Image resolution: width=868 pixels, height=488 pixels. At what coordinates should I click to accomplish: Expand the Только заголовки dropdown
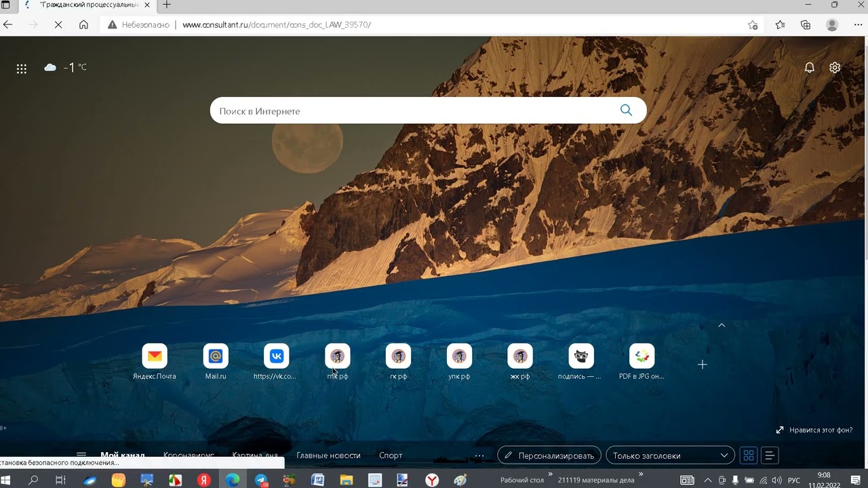click(670, 455)
